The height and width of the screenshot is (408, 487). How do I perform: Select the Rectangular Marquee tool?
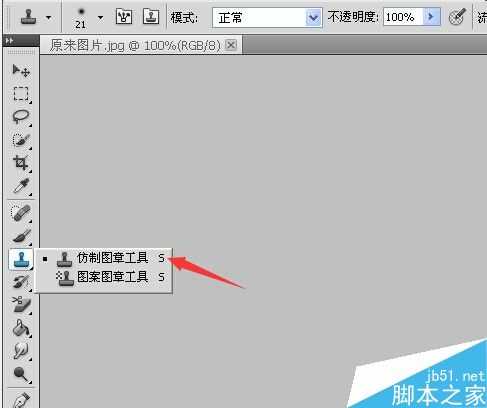click(x=21, y=94)
